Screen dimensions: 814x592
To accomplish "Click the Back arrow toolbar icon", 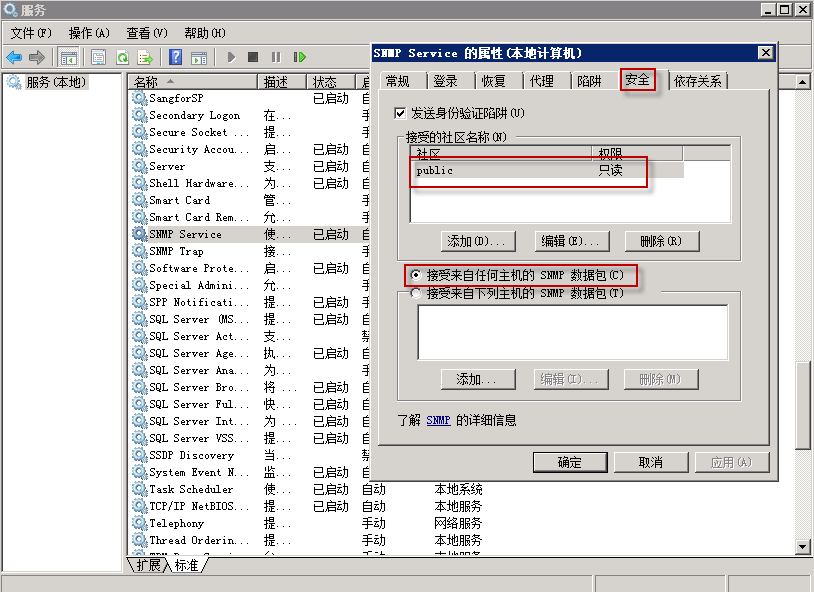I will (x=13, y=57).
